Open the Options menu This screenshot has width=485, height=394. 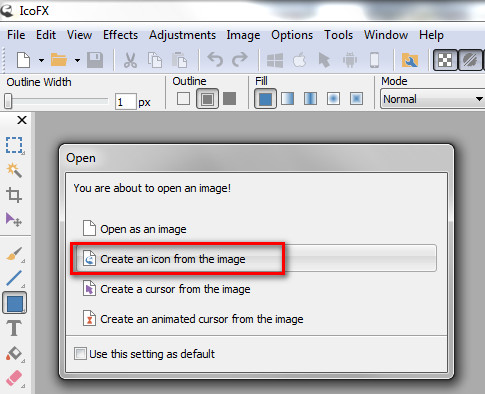[292, 35]
